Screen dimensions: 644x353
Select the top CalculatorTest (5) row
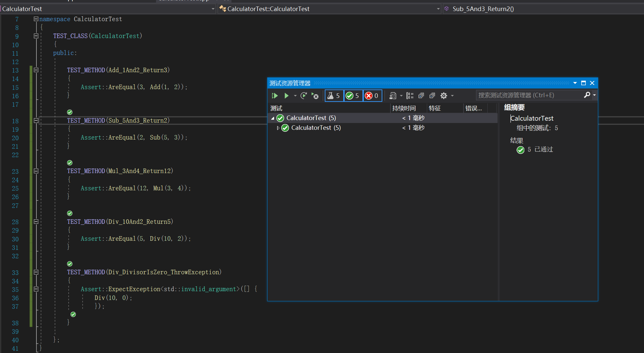click(x=383, y=118)
